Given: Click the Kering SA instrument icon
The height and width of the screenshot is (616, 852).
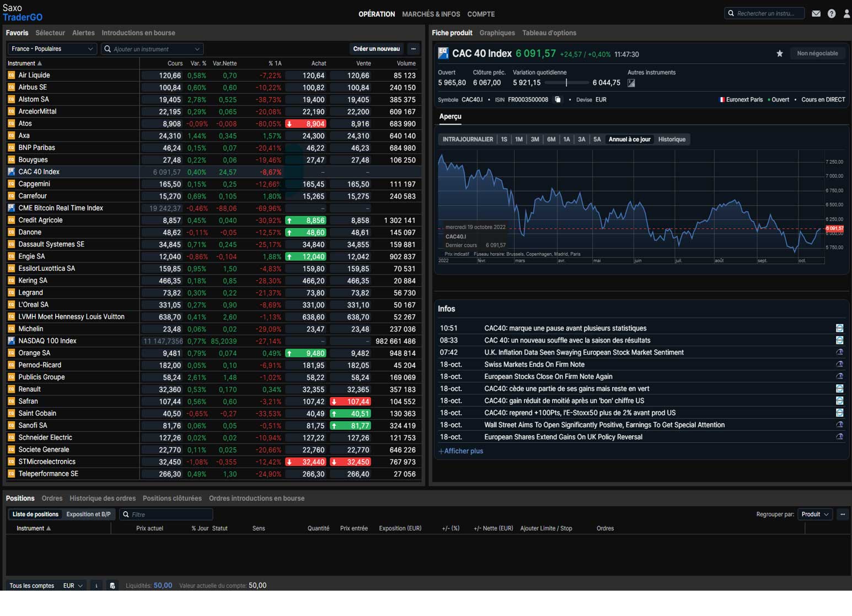Looking at the screenshot, I should [x=11, y=281].
